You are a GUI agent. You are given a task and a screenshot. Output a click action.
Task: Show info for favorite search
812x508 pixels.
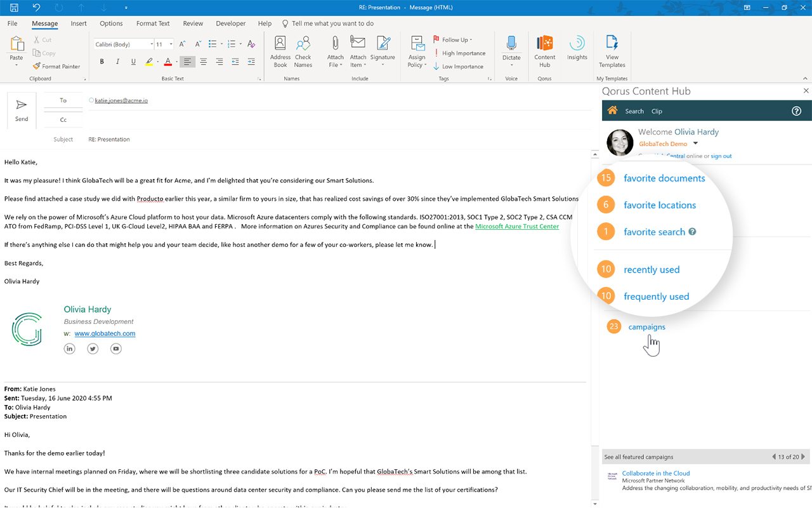pyautogui.click(x=693, y=231)
